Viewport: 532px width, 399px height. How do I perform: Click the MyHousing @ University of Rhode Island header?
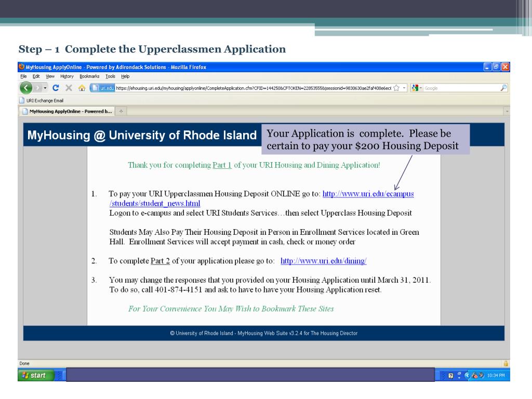coord(142,135)
